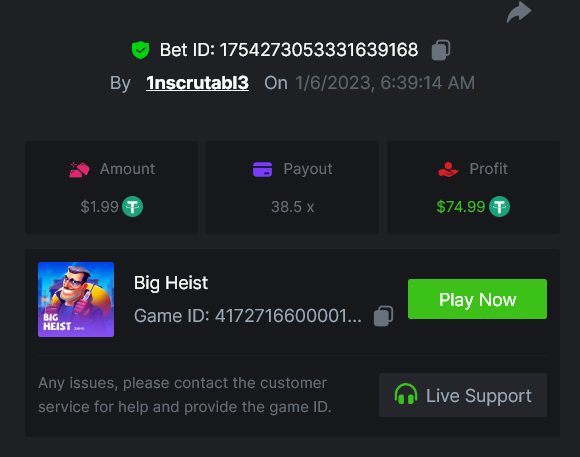Open Live Support chat
Viewport: 580px width, 457px height.
[x=463, y=395]
